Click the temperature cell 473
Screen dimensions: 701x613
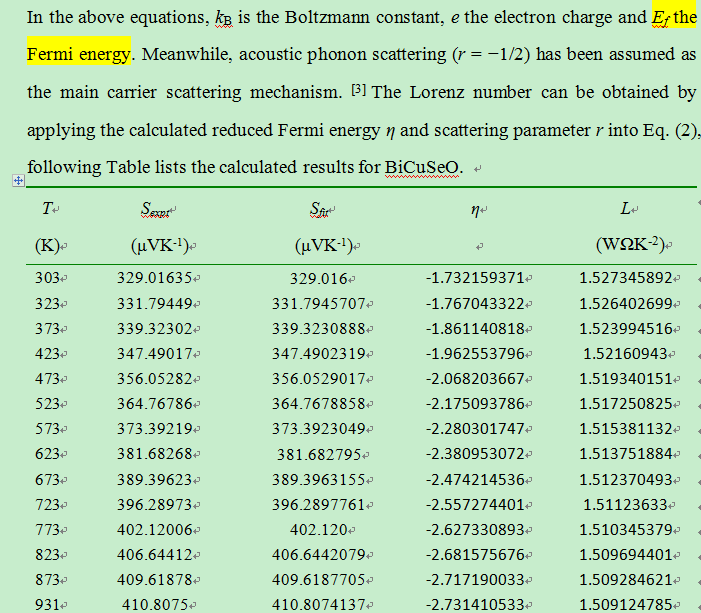[47, 379]
